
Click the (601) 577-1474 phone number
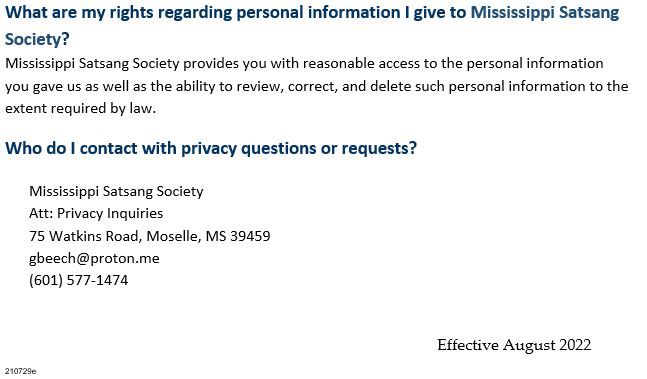tap(78, 280)
